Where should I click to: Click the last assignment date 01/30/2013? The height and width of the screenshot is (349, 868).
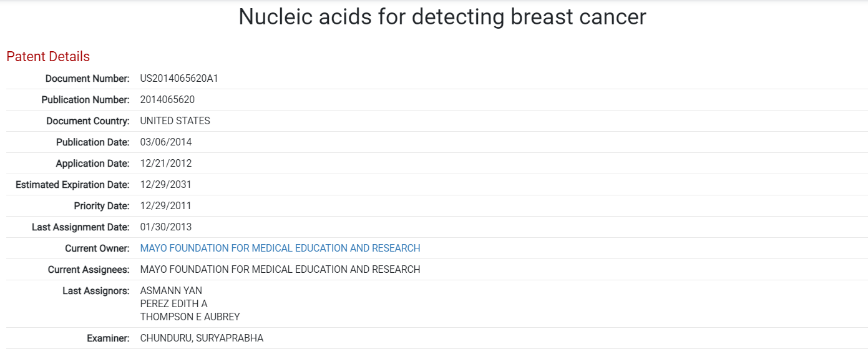pyautogui.click(x=166, y=227)
